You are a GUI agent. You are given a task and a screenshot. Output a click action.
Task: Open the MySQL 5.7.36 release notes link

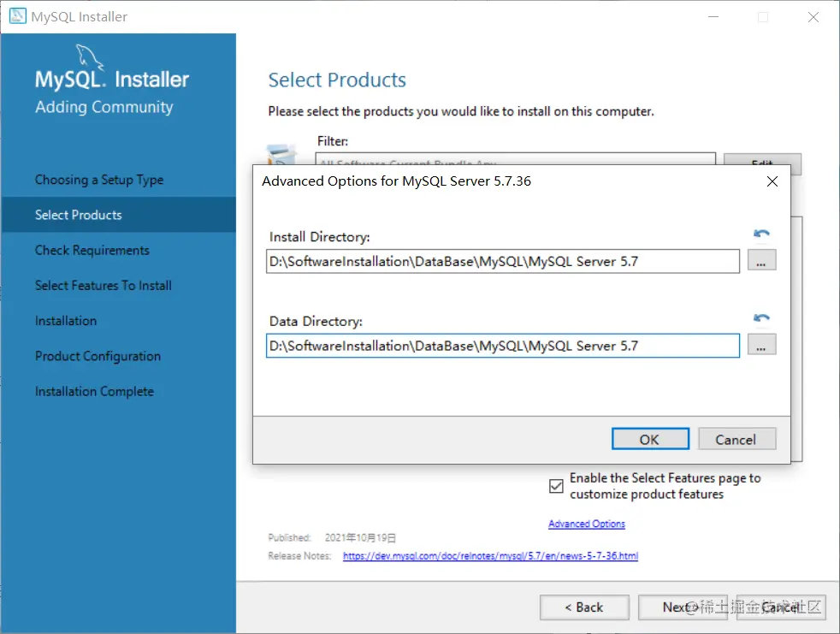tap(490, 556)
